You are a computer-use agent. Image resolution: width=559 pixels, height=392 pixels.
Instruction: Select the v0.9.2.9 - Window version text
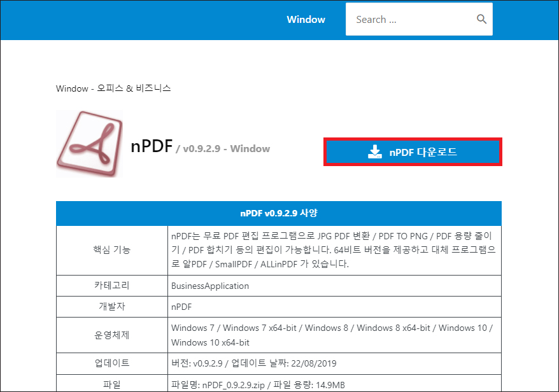227,149
